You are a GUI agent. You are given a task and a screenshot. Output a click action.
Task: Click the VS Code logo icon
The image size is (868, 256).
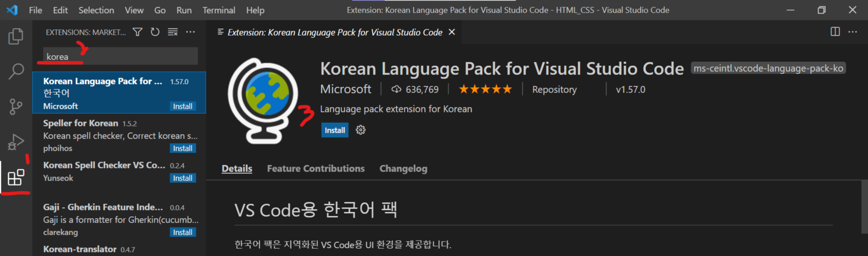pyautogui.click(x=12, y=10)
